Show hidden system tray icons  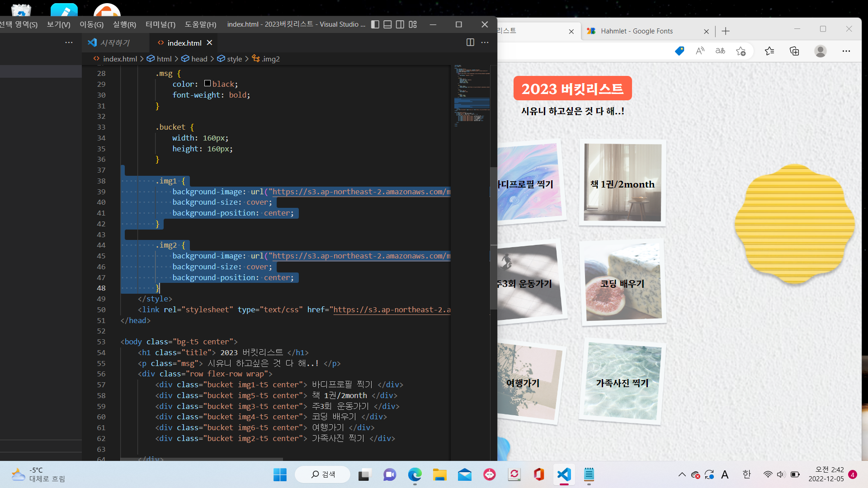[682, 474]
